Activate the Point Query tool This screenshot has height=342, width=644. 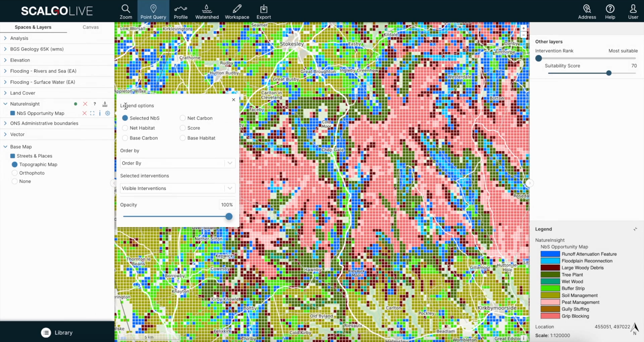(x=153, y=12)
